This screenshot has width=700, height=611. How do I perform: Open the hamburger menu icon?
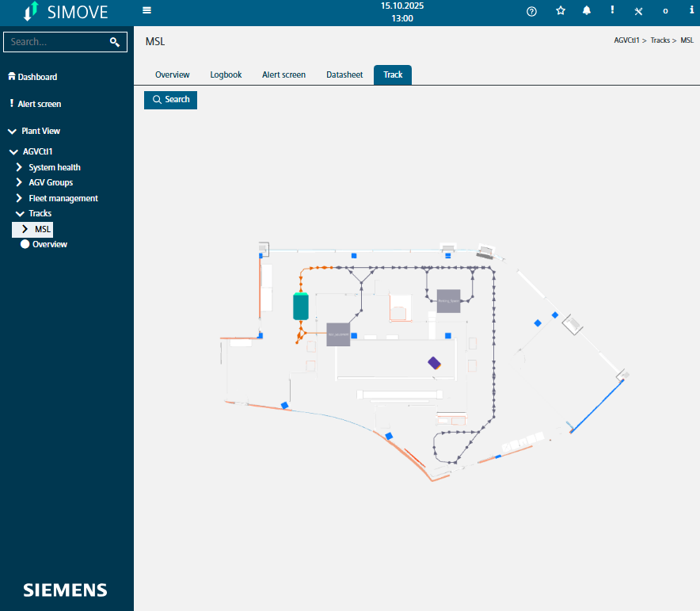[x=146, y=11]
